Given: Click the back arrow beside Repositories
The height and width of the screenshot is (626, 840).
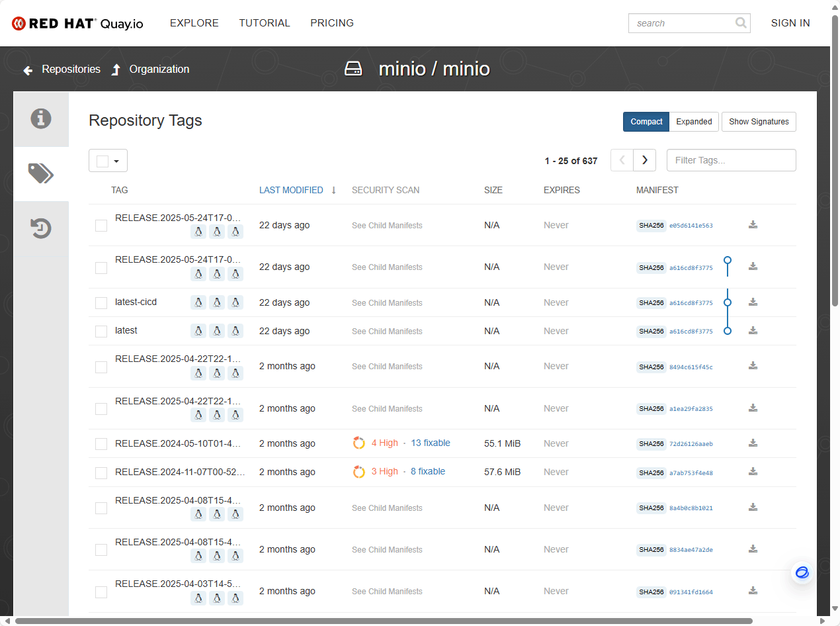Looking at the screenshot, I should coord(28,69).
